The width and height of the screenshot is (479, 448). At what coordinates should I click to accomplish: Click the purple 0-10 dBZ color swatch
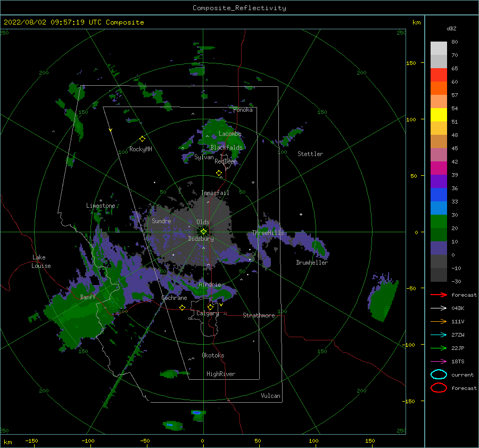tap(439, 248)
